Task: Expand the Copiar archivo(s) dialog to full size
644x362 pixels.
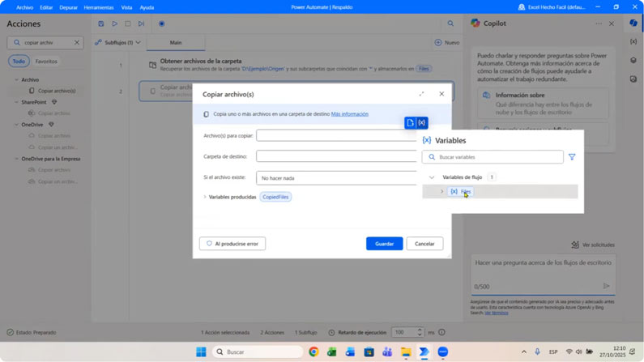Action: point(421,94)
